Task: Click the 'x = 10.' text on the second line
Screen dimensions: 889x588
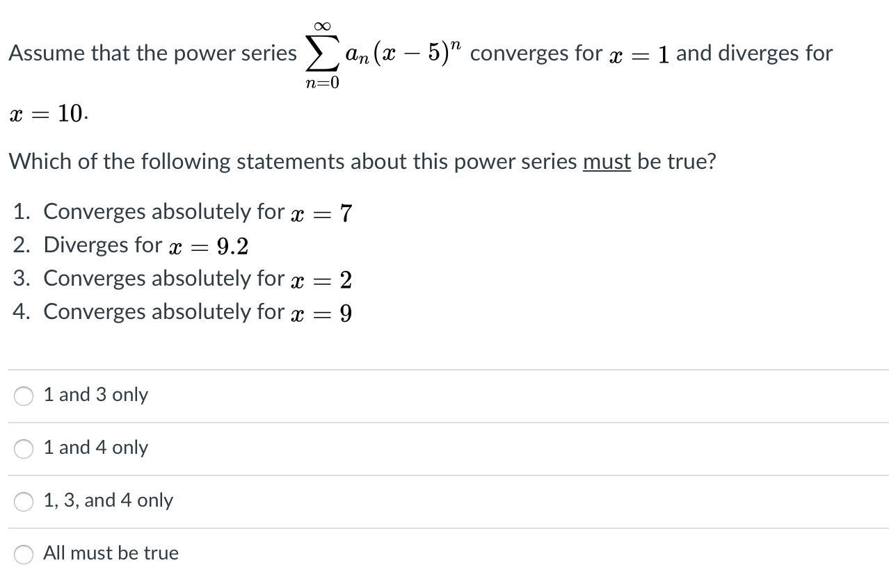Action: (48, 114)
